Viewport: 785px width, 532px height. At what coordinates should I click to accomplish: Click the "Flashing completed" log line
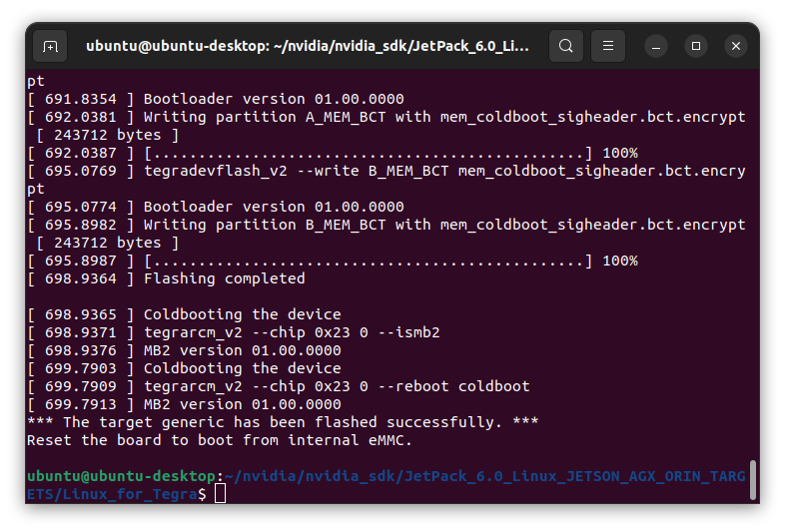(x=166, y=278)
